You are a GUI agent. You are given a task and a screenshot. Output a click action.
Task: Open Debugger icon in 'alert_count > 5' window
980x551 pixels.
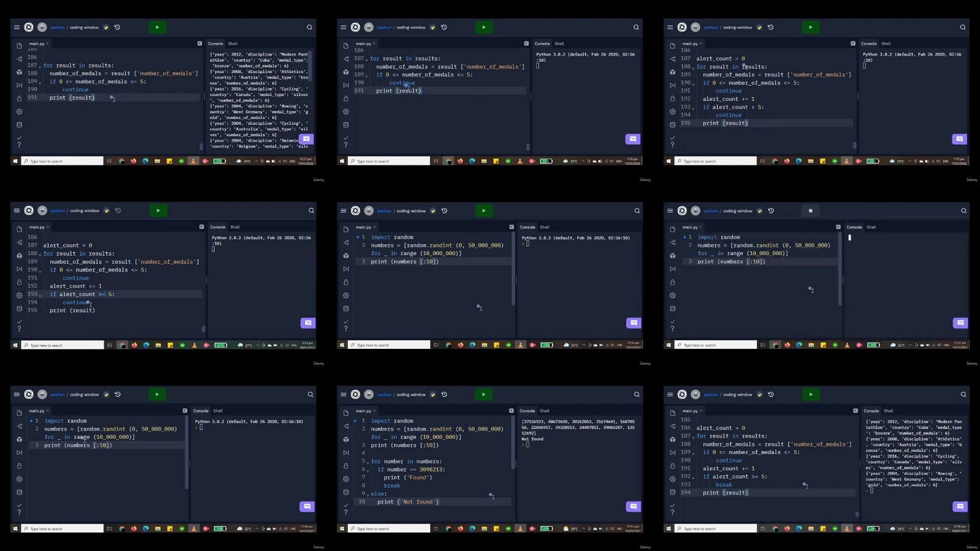[x=673, y=85]
